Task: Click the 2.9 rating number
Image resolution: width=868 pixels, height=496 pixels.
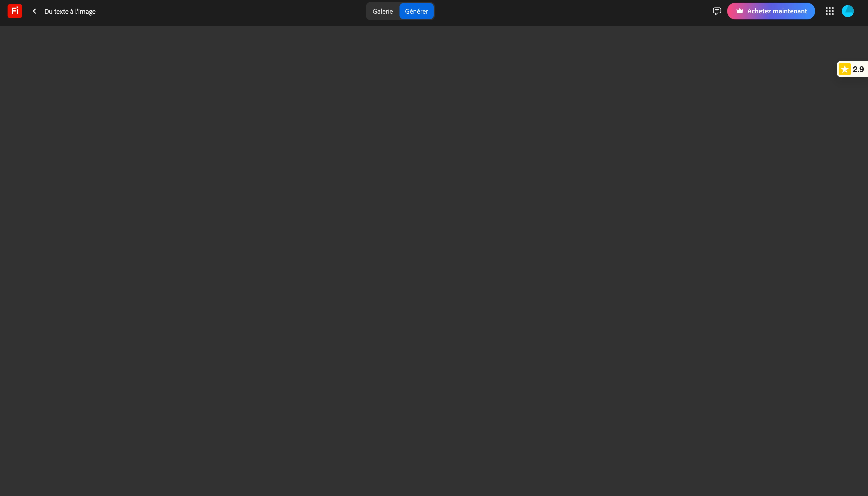Action: (x=858, y=69)
